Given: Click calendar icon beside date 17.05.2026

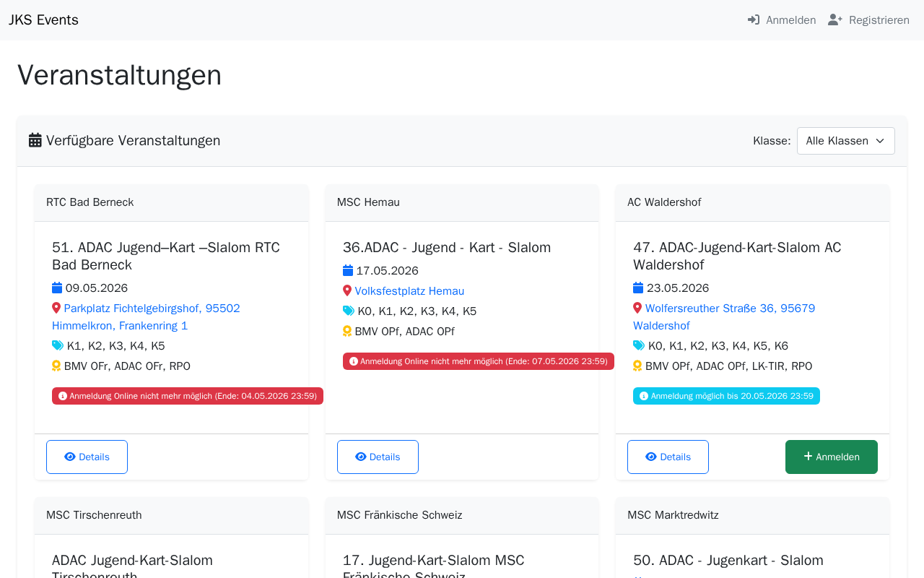Looking at the screenshot, I should point(348,270).
